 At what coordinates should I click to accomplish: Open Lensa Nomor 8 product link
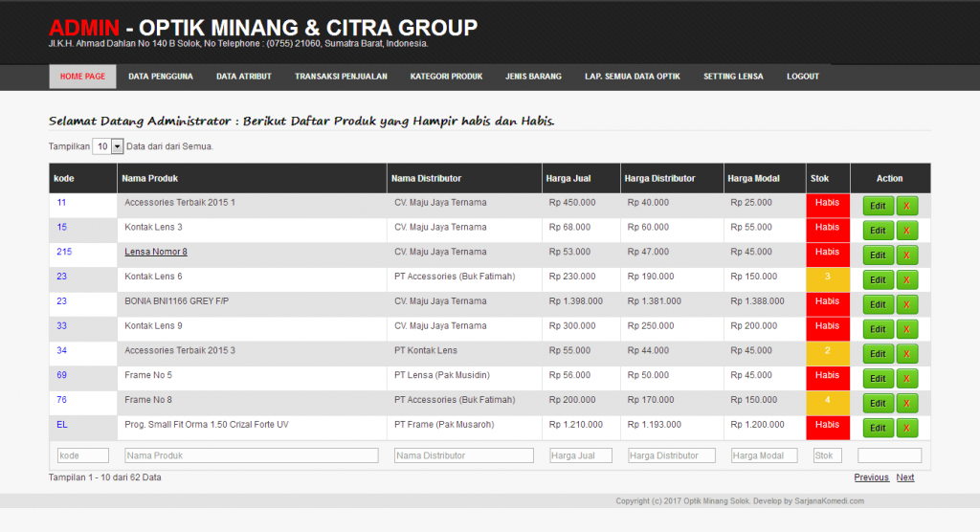[156, 252]
